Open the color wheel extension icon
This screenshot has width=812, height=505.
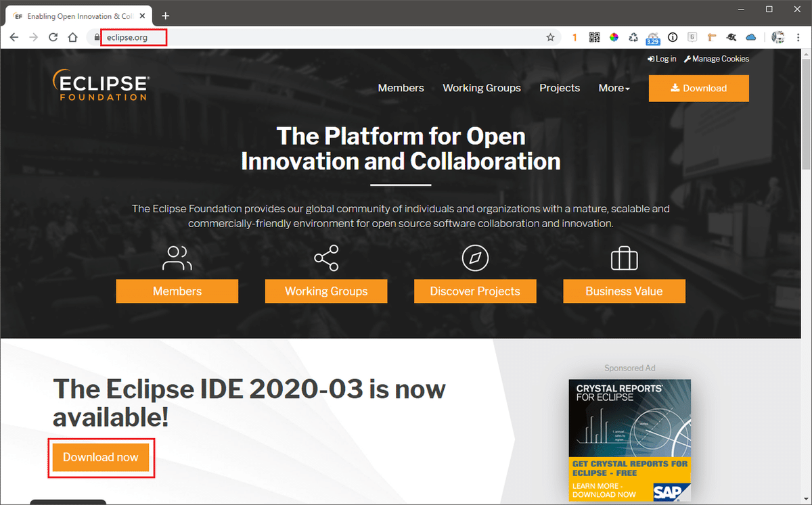click(x=614, y=37)
